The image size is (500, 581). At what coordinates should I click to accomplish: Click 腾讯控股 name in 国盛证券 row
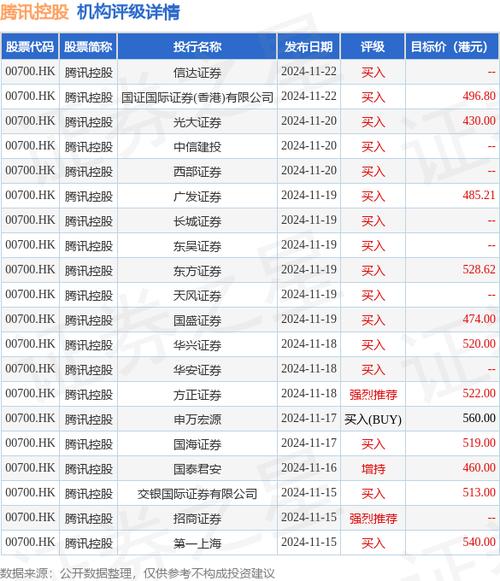88,320
